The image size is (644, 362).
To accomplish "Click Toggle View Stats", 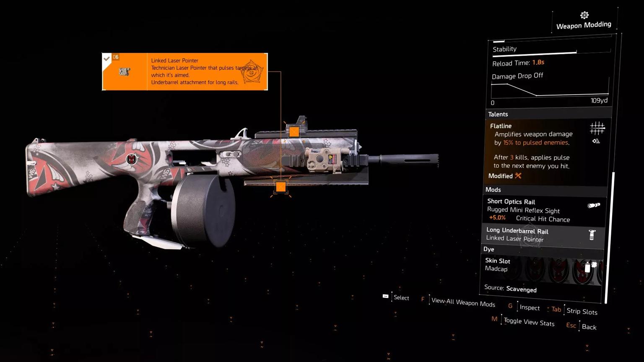I will pos(529,322).
